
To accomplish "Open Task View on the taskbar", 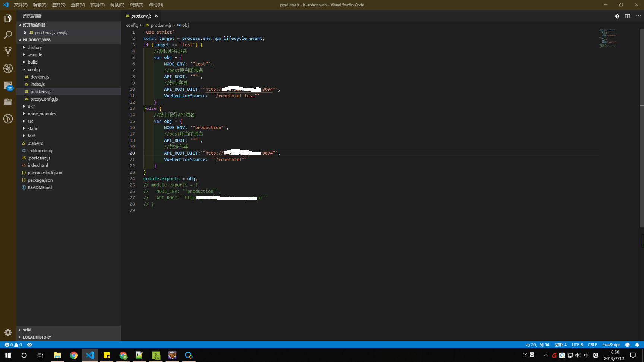I will 40,355.
